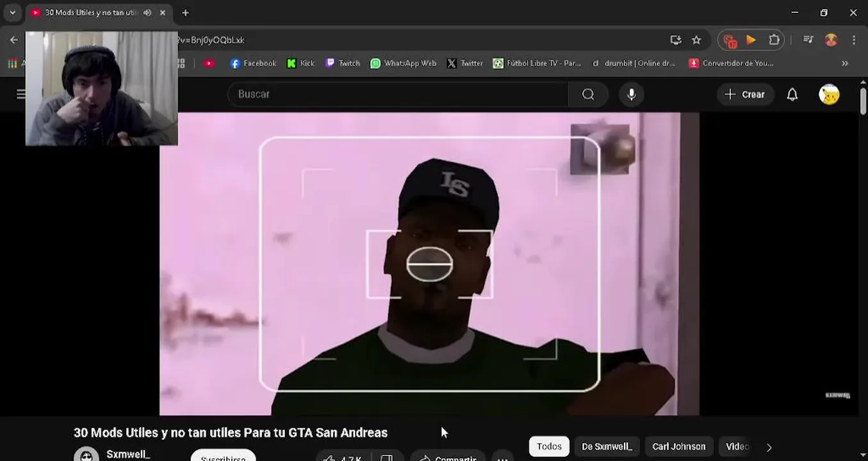
Task: Select the 'Todos' filter chip
Action: [x=549, y=447]
